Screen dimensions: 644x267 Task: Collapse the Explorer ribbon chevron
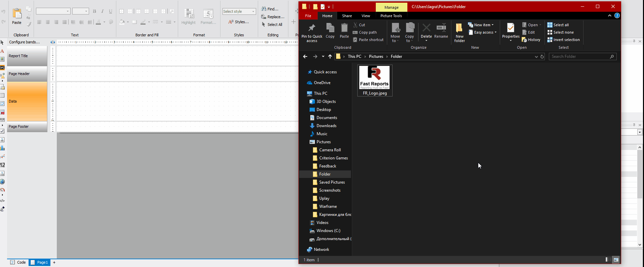pyautogui.click(x=610, y=15)
